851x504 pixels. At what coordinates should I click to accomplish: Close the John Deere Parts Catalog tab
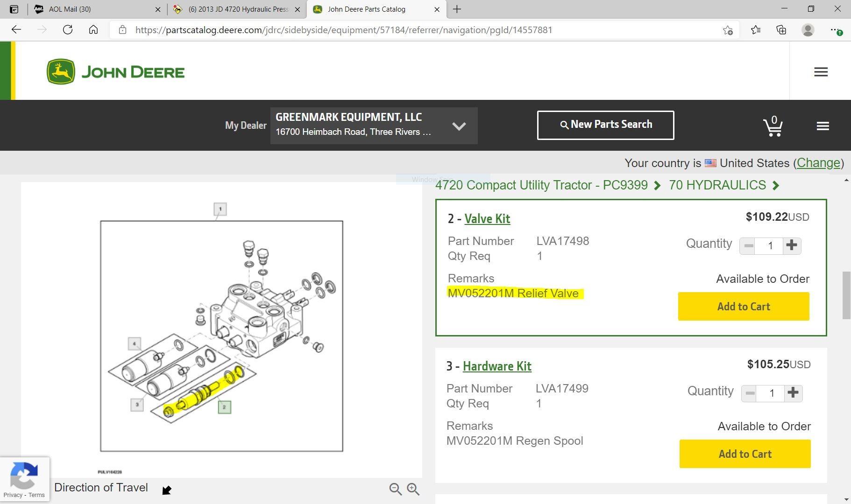pos(437,9)
